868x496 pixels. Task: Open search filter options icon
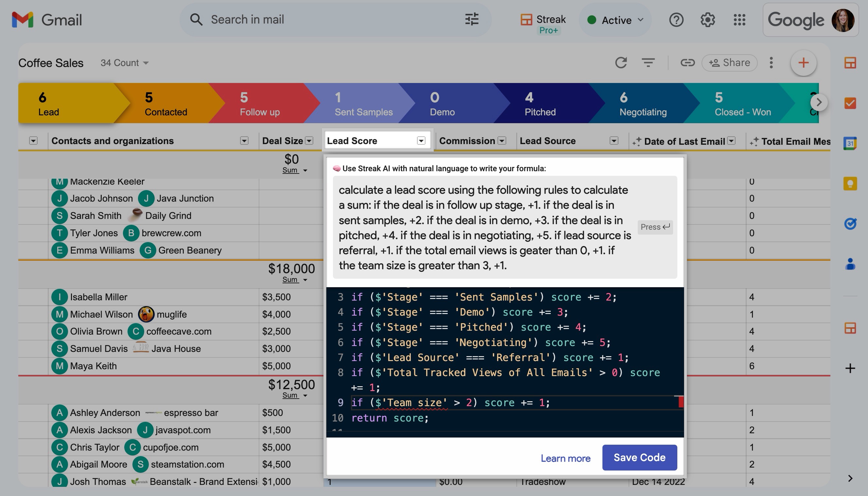[x=472, y=19]
